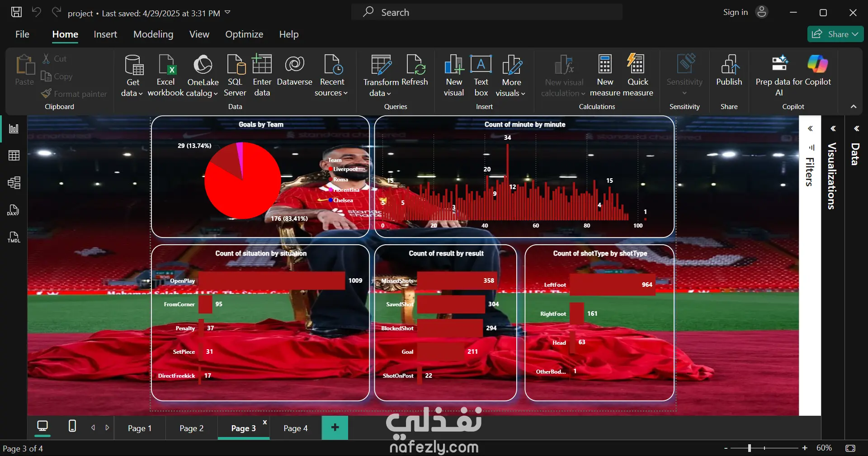
Task: Switch to Report view in sidebar
Action: click(x=14, y=129)
